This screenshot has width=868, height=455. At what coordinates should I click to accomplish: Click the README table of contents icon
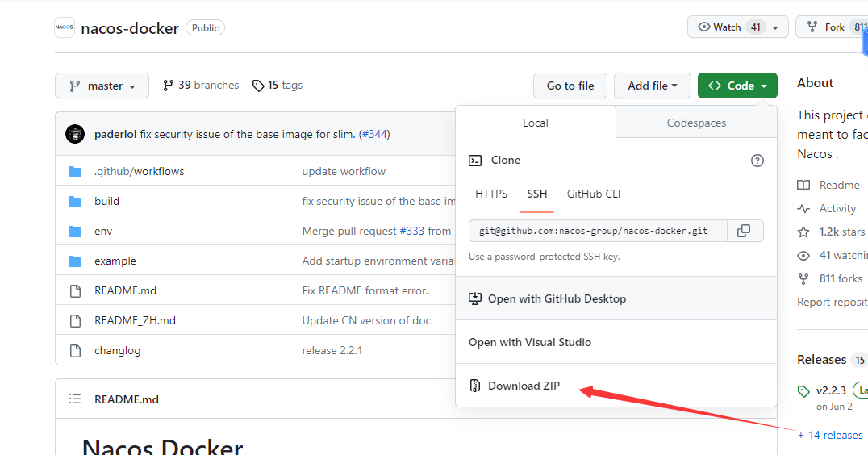[x=75, y=399]
